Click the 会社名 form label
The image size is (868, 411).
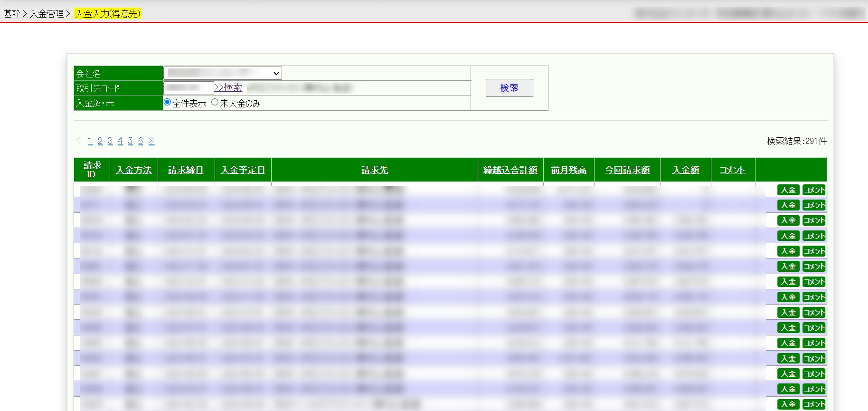pyautogui.click(x=88, y=74)
